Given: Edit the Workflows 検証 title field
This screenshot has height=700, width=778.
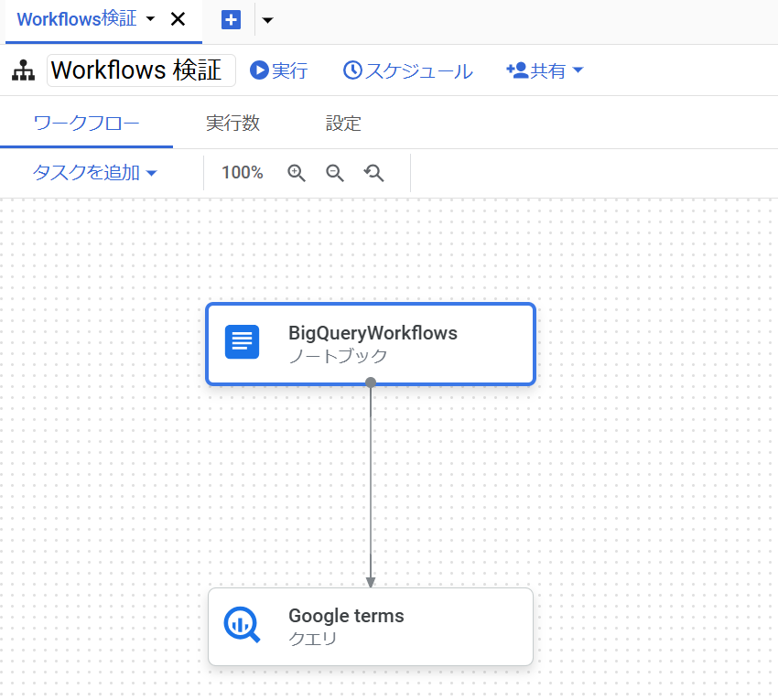Looking at the screenshot, I should pyautogui.click(x=141, y=70).
